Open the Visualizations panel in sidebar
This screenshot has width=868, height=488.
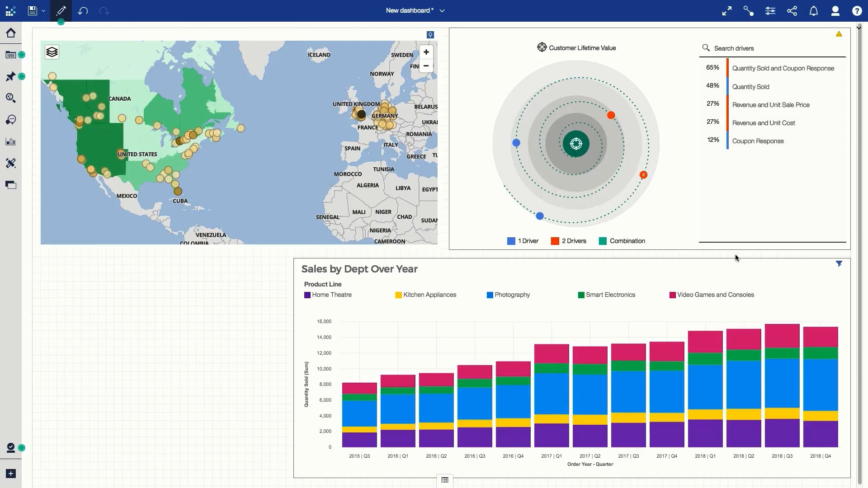[10, 141]
